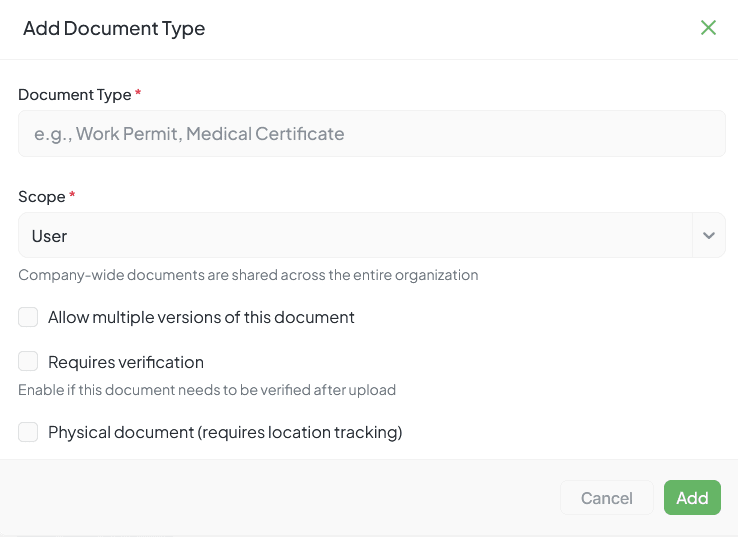738x537 pixels.
Task: Enable the Allow multiple versions checkbox
Action: point(28,317)
